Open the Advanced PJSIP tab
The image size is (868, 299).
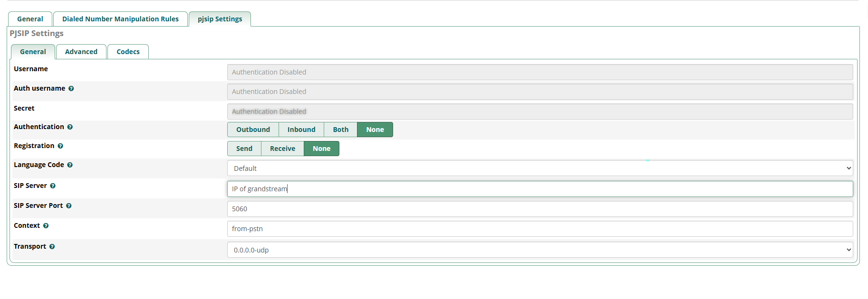coord(81,52)
